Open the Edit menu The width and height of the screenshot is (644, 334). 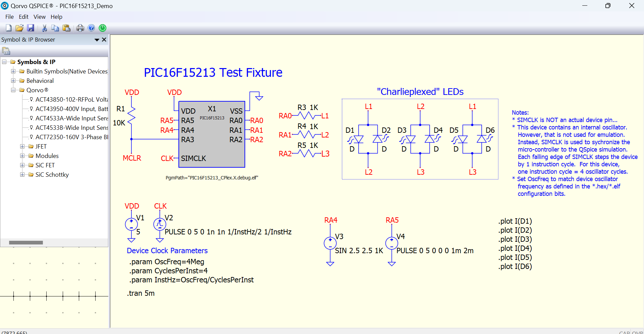pyautogui.click(x=23, y=17)
